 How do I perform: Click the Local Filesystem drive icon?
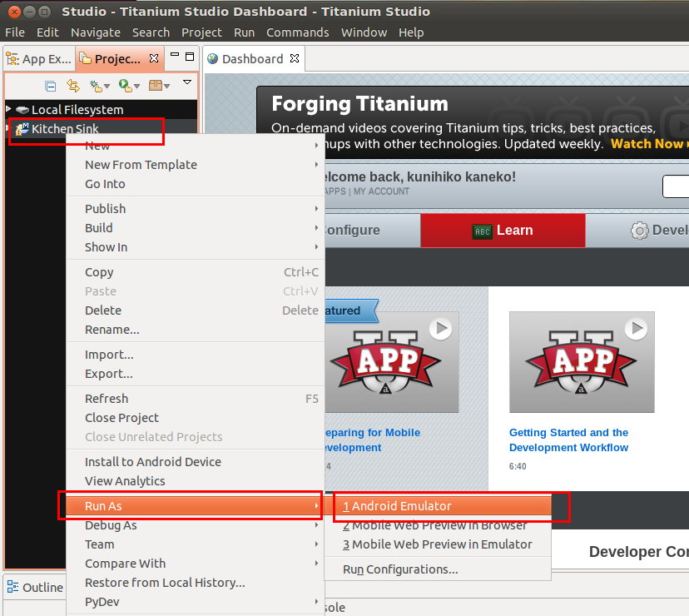22,110
